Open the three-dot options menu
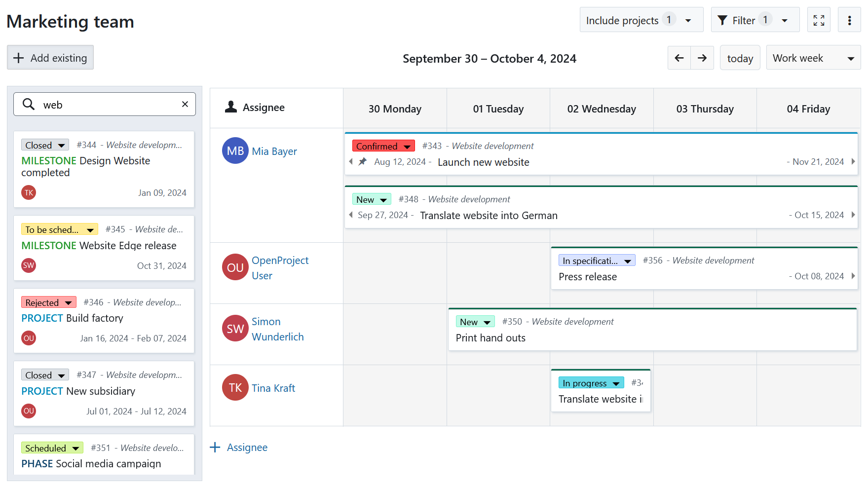 tap(849, 20)
